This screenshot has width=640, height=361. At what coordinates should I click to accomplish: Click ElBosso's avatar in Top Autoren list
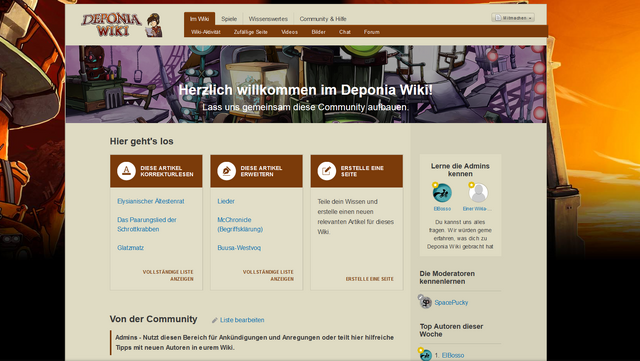(425, 355)
